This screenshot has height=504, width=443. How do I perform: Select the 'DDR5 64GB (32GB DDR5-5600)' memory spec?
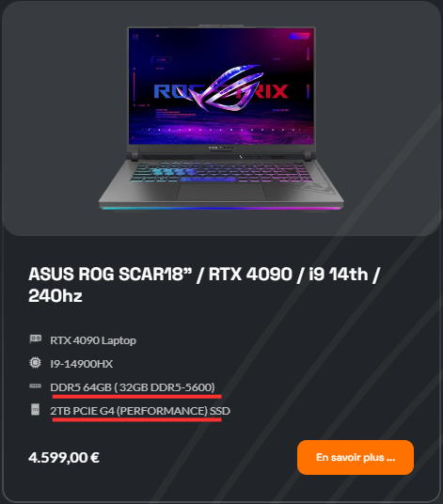[x=133, y=387]
